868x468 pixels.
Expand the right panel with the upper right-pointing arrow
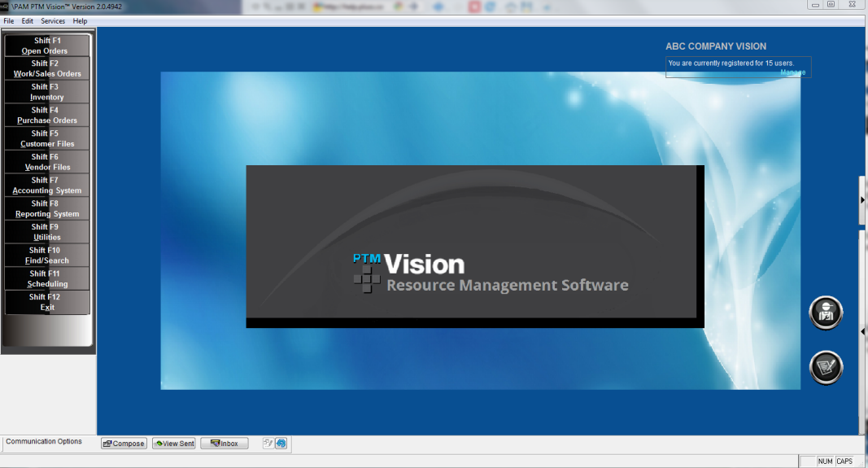[862, 200]
